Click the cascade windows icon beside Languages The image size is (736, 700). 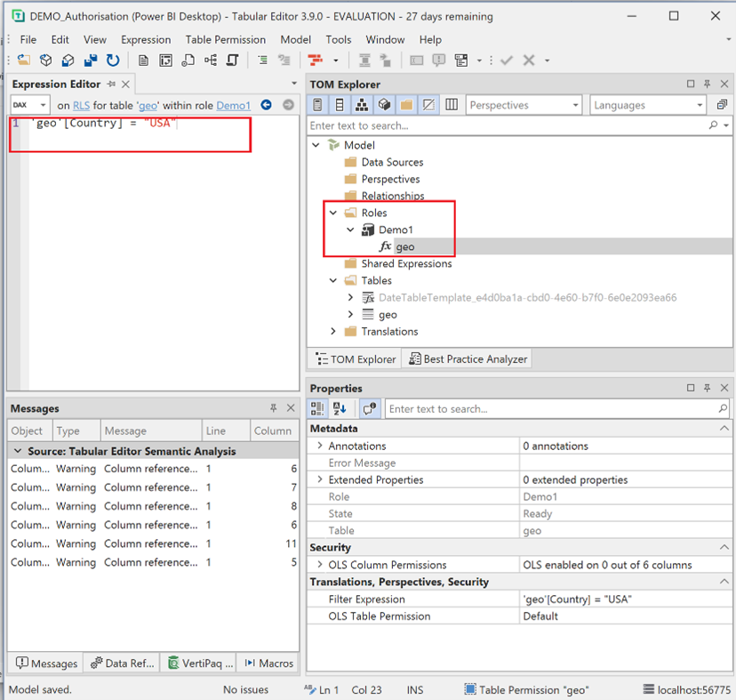click(x=722, y=105)
